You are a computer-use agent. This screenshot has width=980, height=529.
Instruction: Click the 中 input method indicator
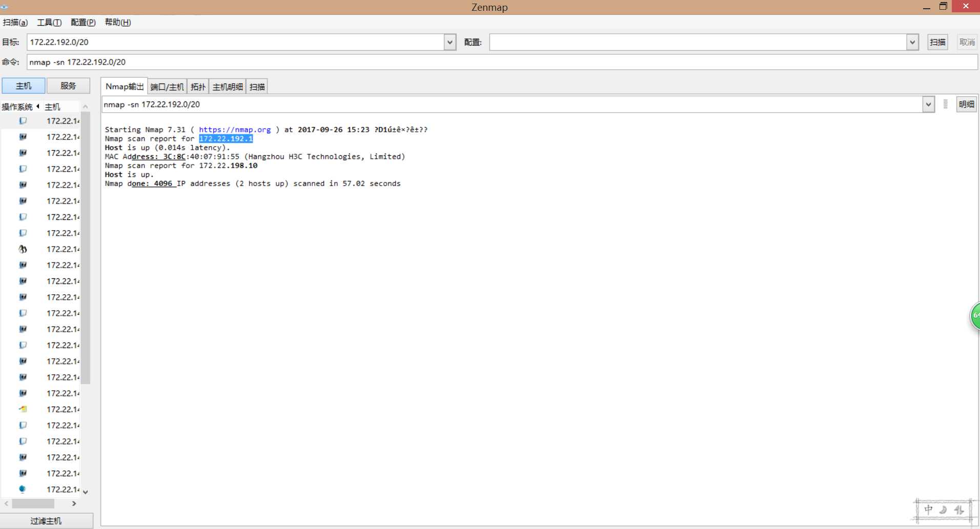(928, 510)
